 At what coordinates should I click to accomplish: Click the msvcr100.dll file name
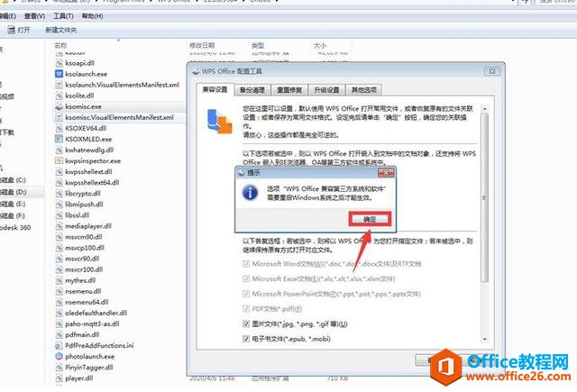[x=84, y=269]
